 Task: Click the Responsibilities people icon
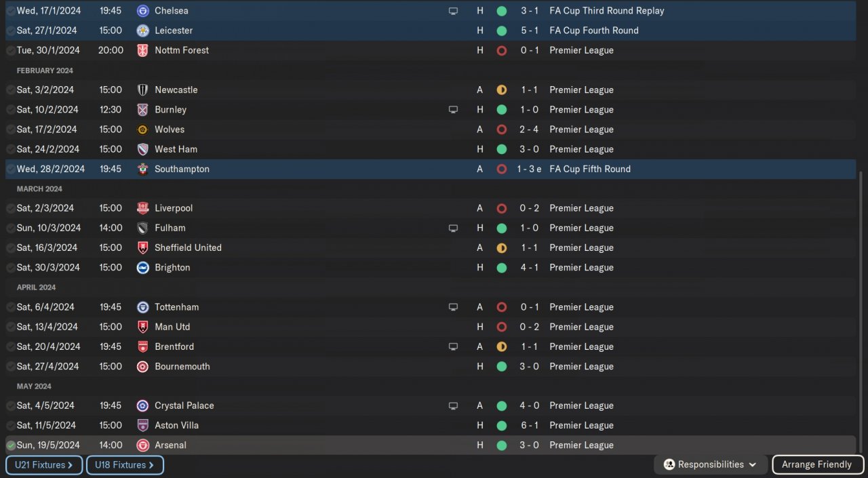(669, 465)
